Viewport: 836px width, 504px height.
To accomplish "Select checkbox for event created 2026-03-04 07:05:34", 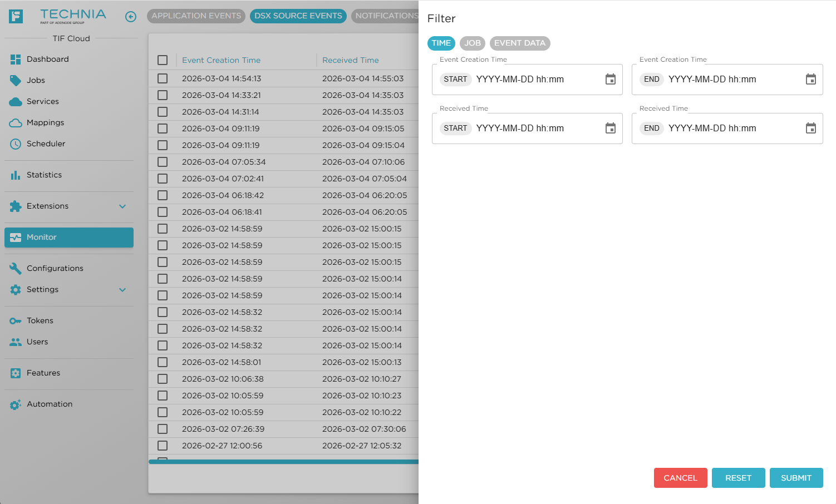I will pyautogui.click(x=163, y=162).
